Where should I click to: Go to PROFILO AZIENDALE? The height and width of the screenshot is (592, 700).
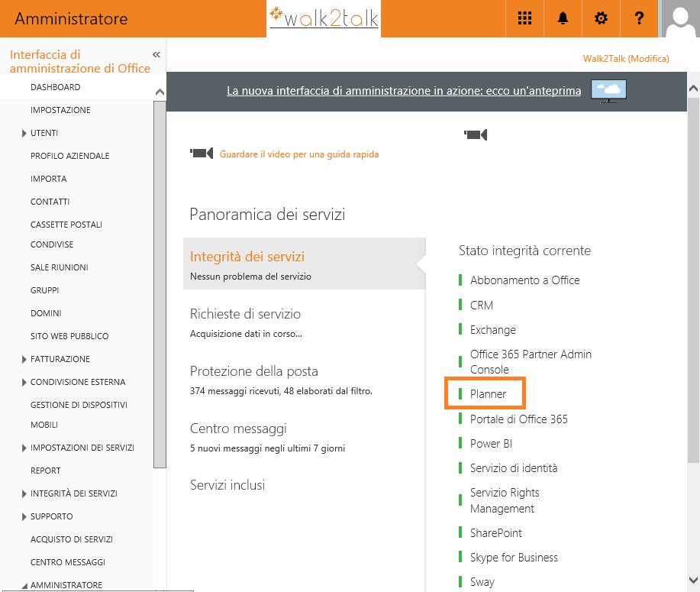[69, 156]
